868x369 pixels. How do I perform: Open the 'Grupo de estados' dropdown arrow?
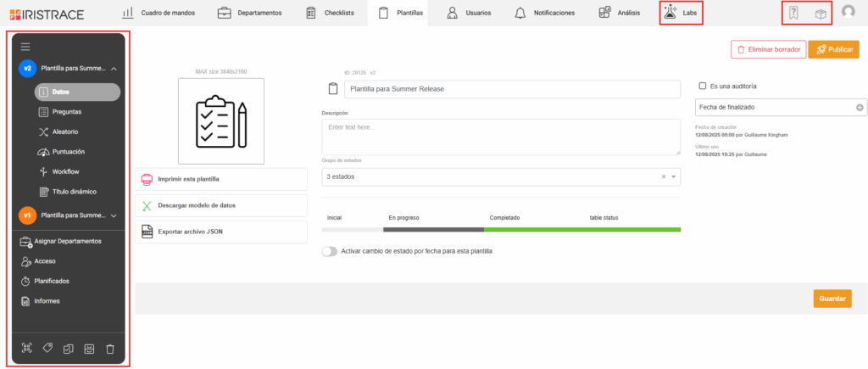click(x=673, y=176)
